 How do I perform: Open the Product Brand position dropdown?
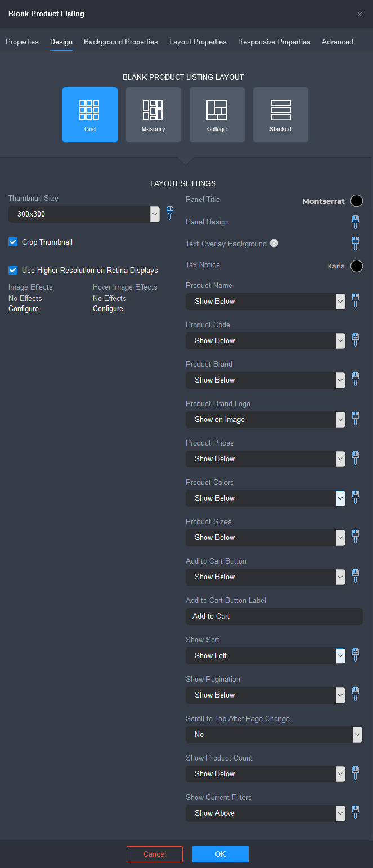(x=266, y=380)
